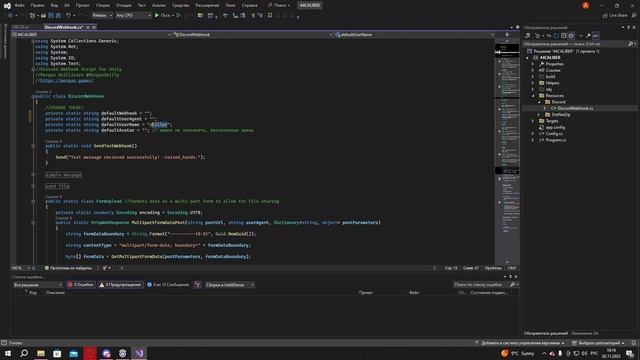Screen dimensions: 640x360
Task: Click the filter icon in Error List toolbar
Action: pyautogui.click(x=198, y=285)
